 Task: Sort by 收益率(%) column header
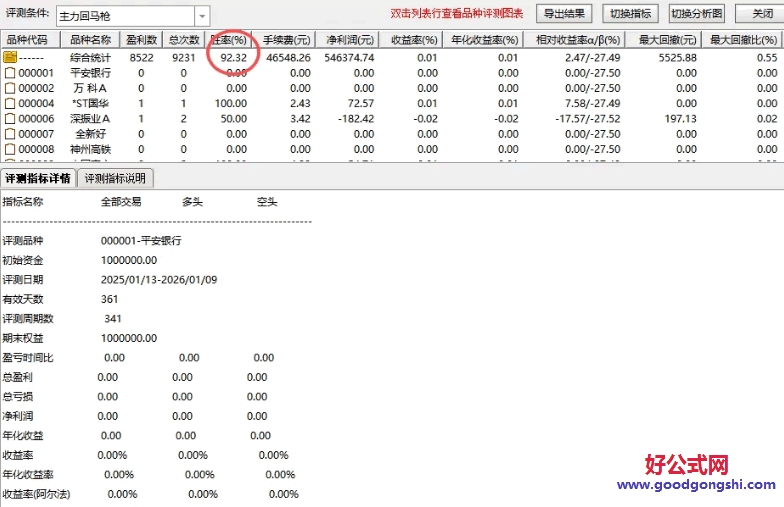pyautogui.click(x=411, y=40)
